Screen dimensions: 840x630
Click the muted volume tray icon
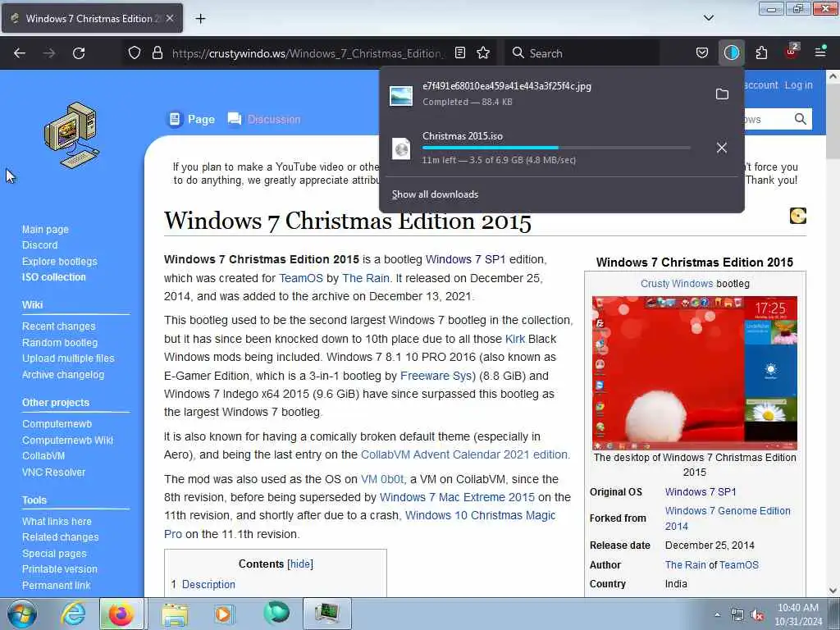[x=757, y=615]
